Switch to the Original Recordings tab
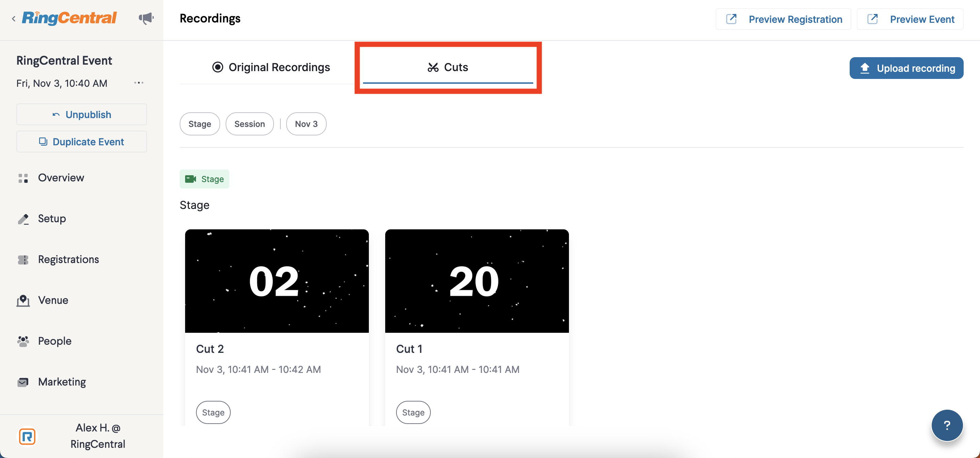Screen dimensions: 980x458 click(271, 67)
